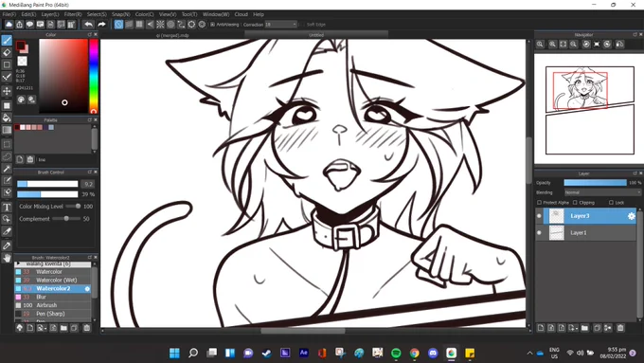Open the Blending mode dropdown

click(x=602, y=192)
